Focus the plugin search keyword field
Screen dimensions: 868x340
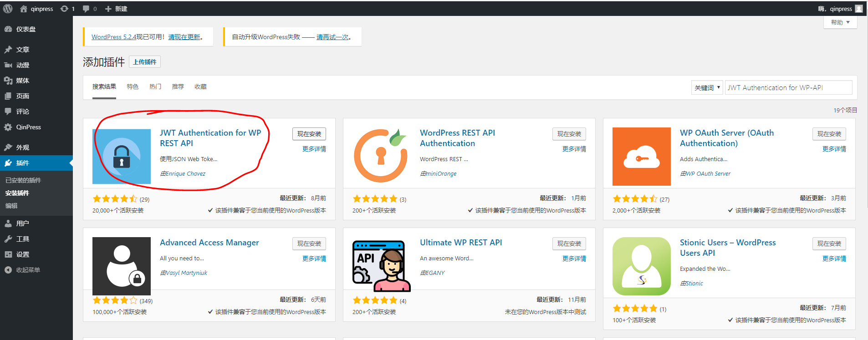pos(789,87)
